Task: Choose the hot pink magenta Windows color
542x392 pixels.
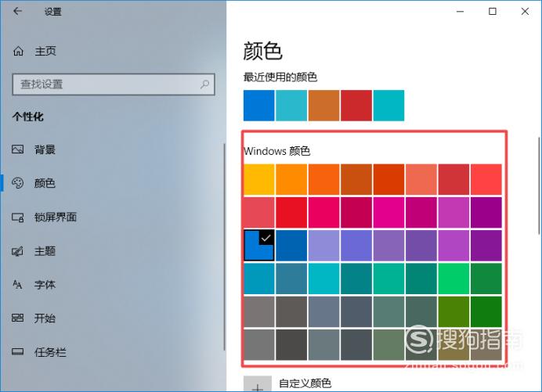Action: (x=388, y=213)
